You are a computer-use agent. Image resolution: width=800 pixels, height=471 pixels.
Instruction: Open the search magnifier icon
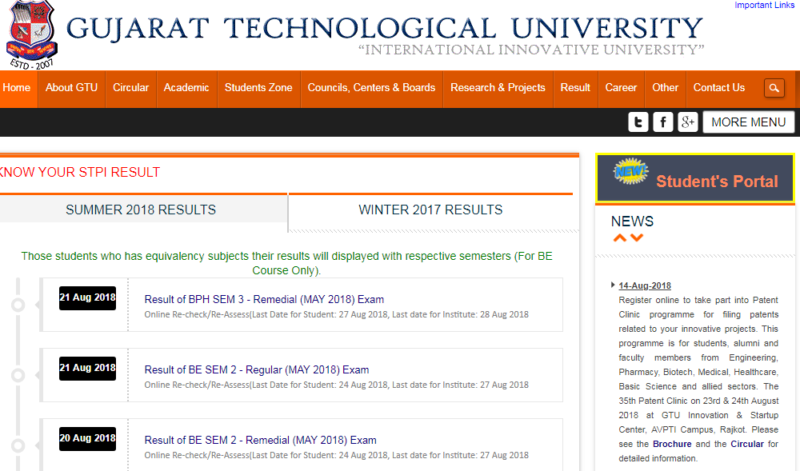pos(773,88)
